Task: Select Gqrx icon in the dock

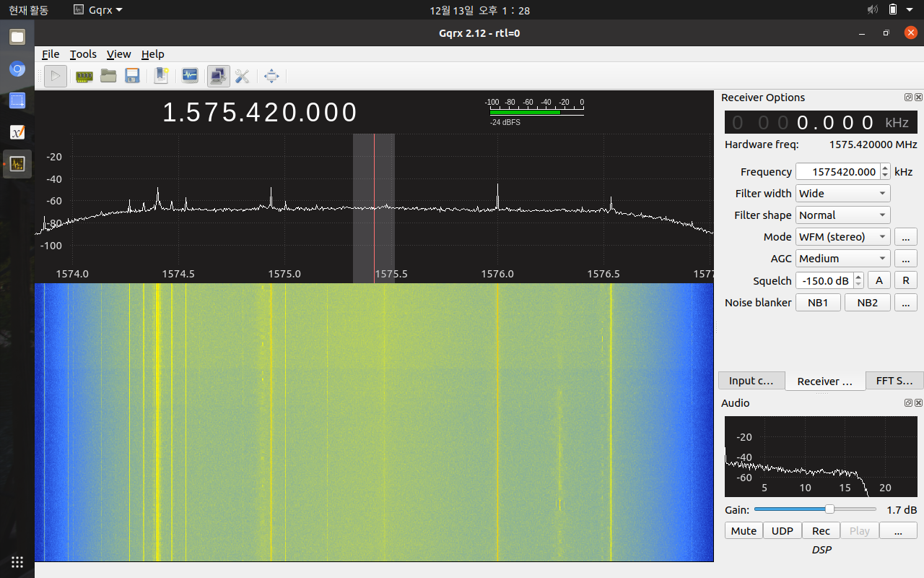Action: (x=17, y=164)
